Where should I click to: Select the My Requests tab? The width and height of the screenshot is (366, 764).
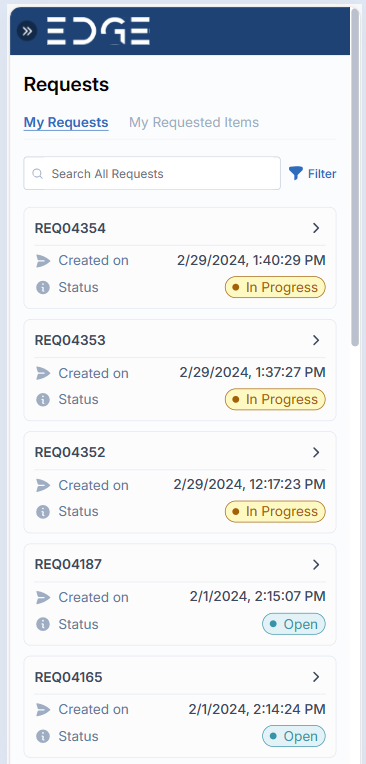pyautogui.click(x=66, y=122)
